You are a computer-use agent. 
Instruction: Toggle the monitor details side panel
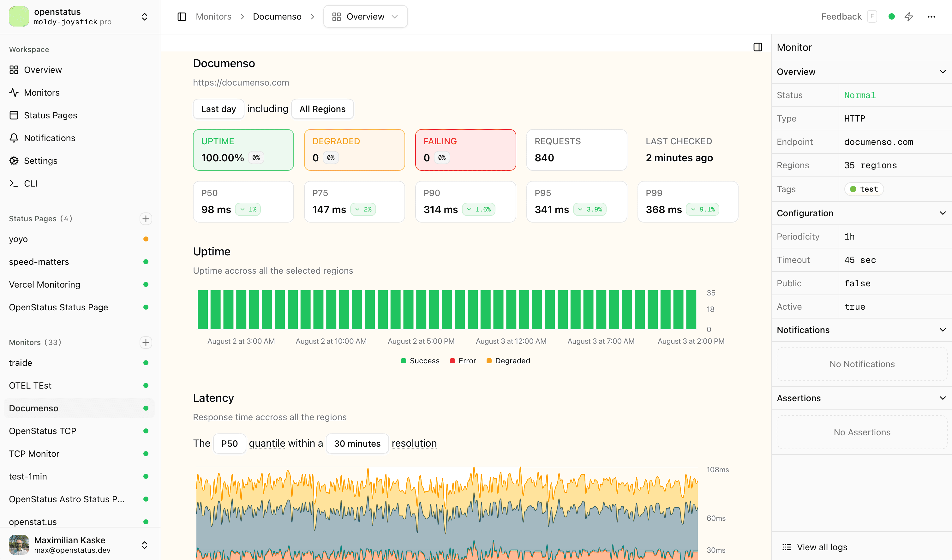pos(758,47)
